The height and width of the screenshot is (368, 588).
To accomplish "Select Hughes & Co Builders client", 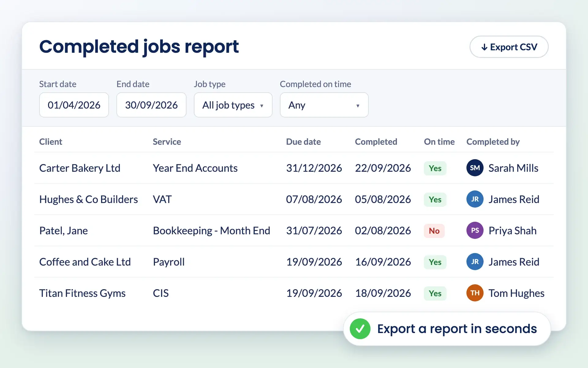I will tap(89, 199).
